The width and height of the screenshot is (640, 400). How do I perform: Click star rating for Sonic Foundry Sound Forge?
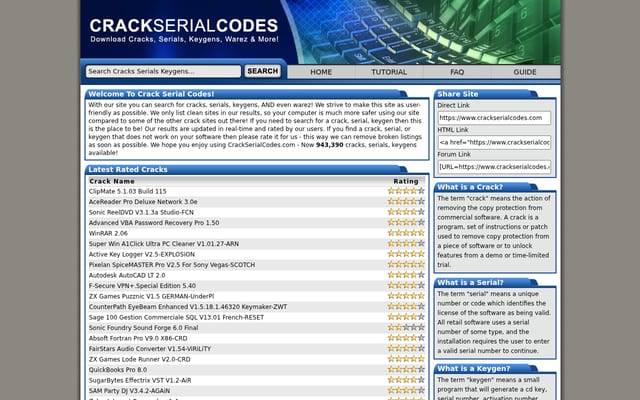(406, 327)
